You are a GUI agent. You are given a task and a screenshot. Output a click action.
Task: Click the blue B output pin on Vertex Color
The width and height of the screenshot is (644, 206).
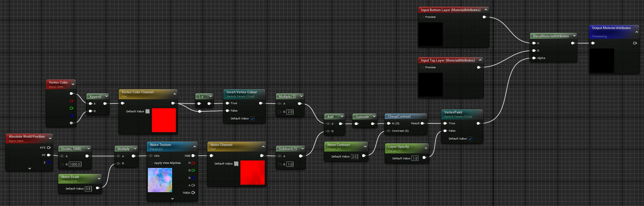tap(71, 115)
